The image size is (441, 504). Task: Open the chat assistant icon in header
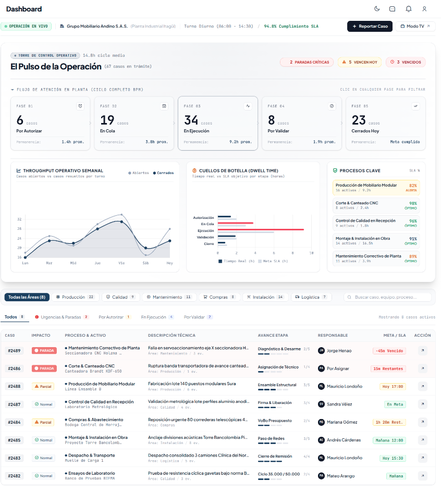(392, 9)
